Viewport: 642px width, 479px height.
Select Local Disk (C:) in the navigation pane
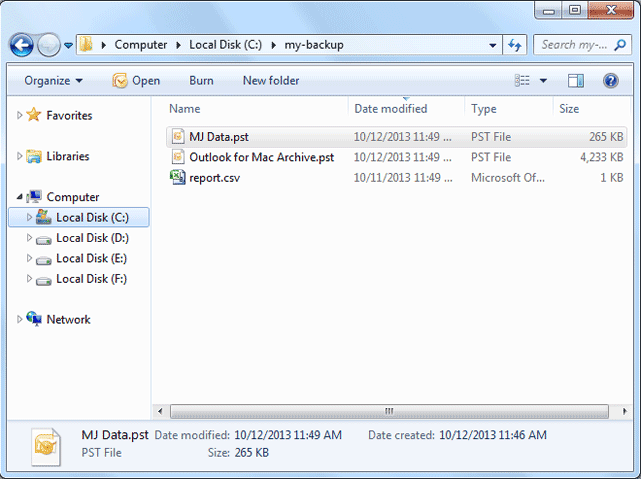[92, 217]
